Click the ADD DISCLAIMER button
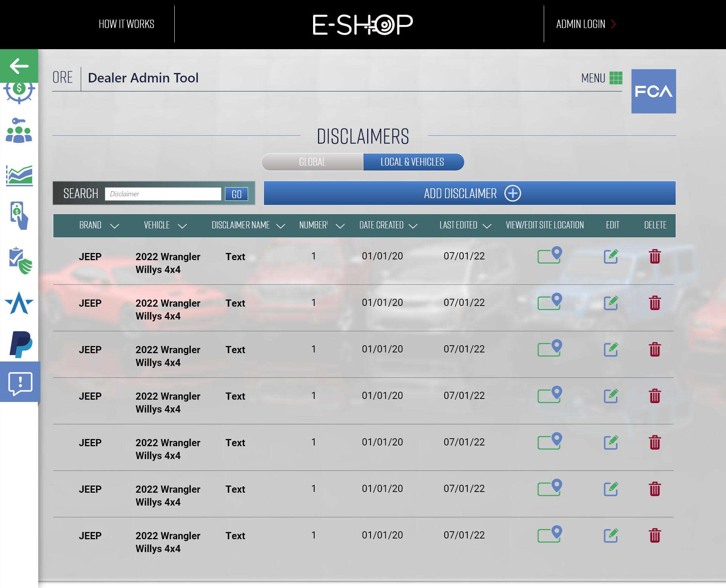This screenshot has height=588, width=726. 470,193
